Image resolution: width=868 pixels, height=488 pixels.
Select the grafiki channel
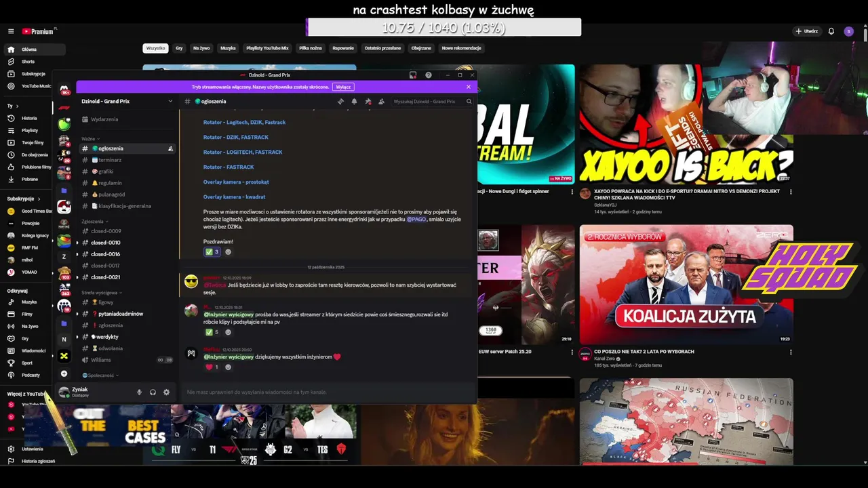pos(127,171)
